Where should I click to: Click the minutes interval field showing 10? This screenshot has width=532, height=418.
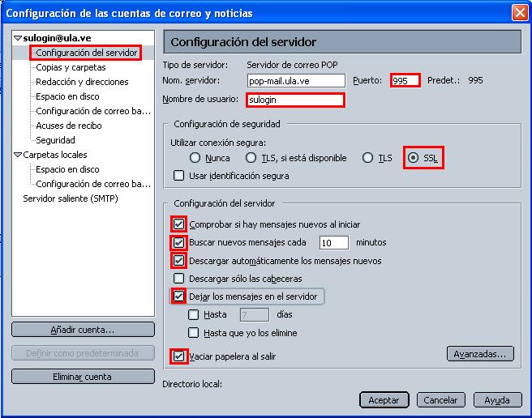point(334,243)
